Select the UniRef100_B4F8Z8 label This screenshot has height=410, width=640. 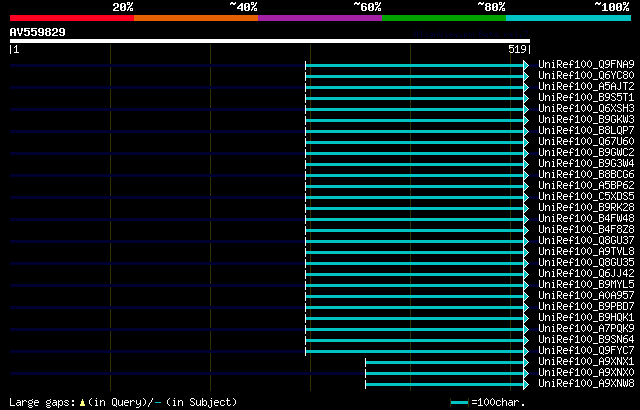[x=586, y=230]
